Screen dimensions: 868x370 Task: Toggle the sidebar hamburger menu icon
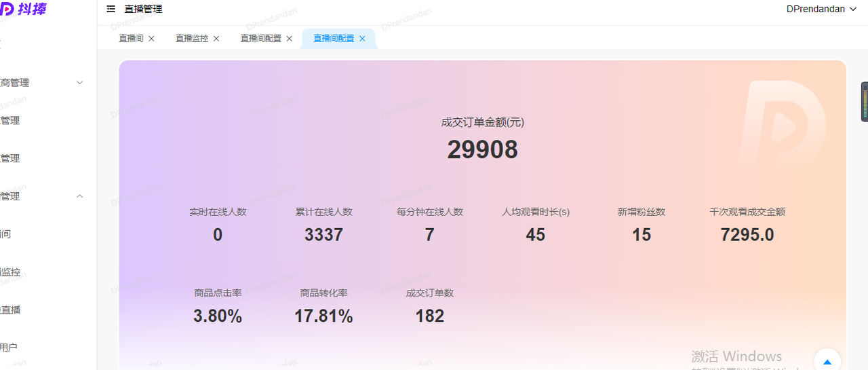coord(111,10)
